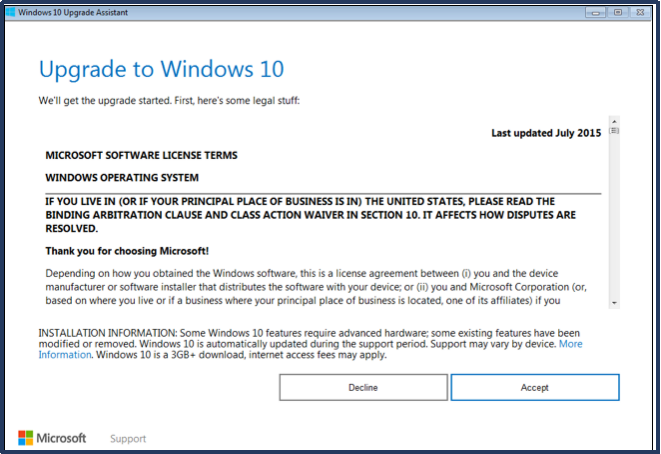Click 'Last updated July 2015' text
The width and height of the screenshot is (661, 454).
click(546, 133)
